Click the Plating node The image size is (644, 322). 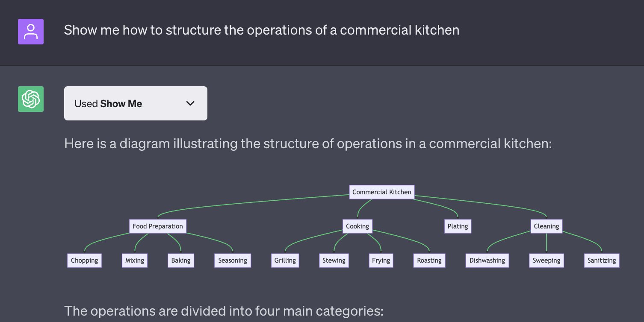pos(458,226)
